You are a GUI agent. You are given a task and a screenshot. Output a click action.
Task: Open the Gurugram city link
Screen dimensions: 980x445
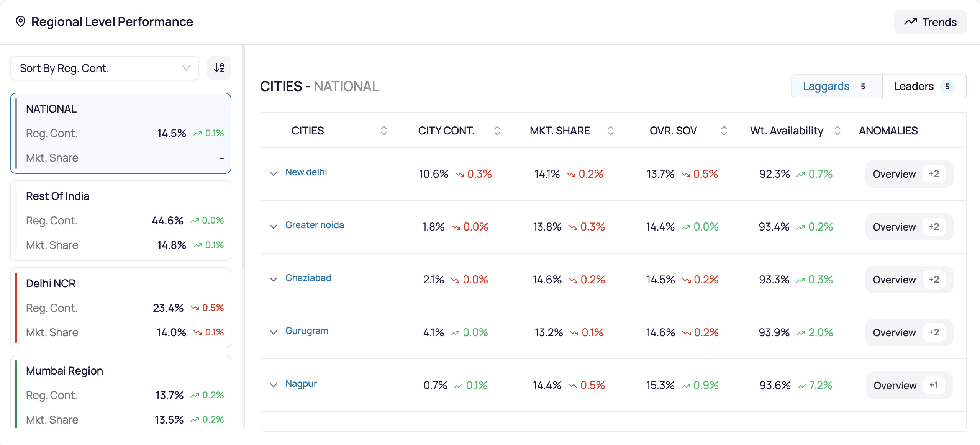(x=307, y=331)
